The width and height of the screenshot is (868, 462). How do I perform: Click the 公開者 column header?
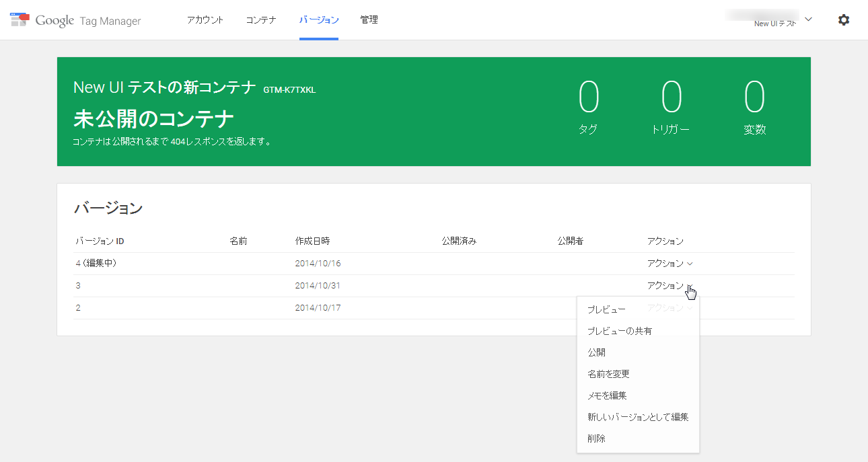pyautogui.click(x=570, y=241)
